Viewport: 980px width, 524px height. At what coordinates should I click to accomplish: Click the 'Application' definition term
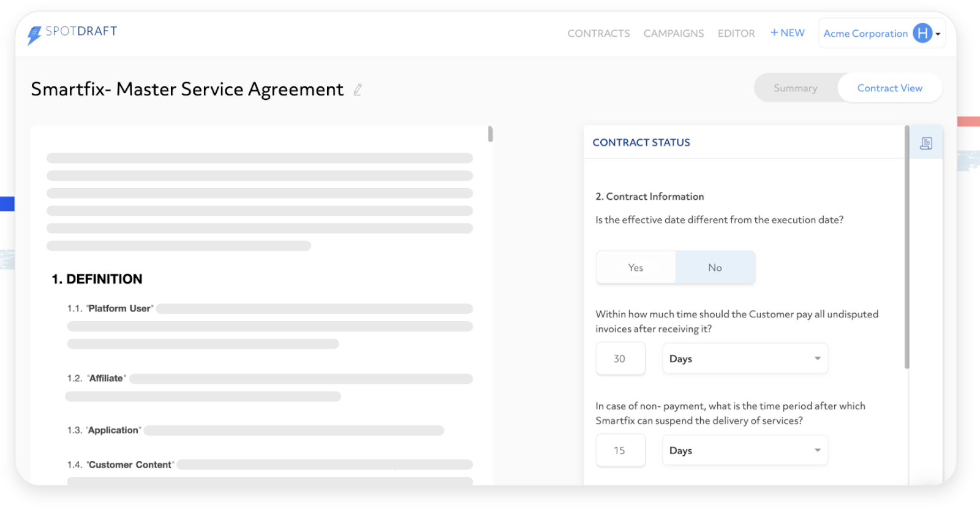pos(113,430)
